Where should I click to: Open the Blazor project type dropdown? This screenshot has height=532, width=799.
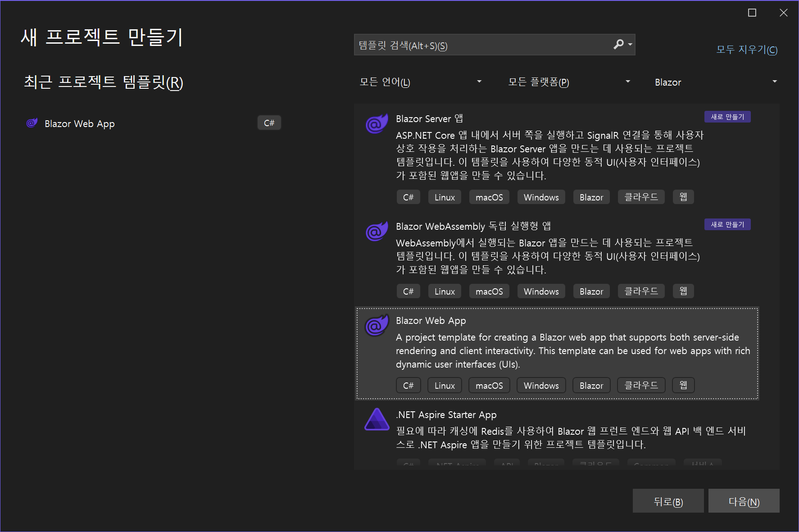click(x=716, y=82)
